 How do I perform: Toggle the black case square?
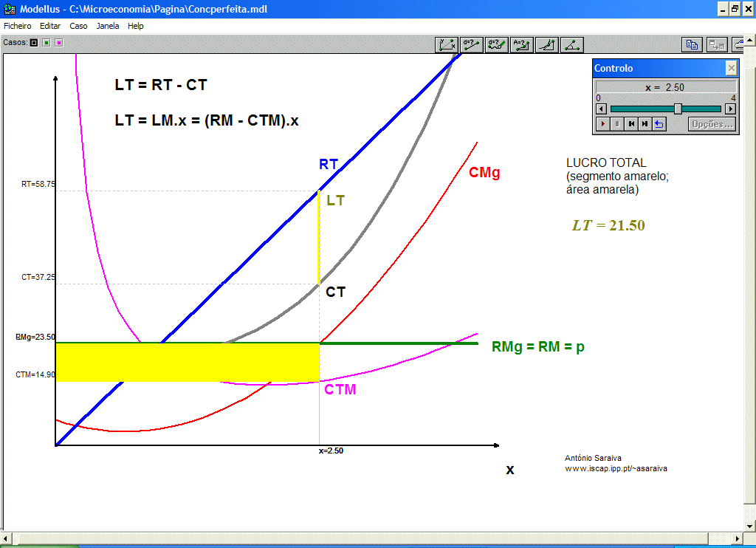coord(34,43)
